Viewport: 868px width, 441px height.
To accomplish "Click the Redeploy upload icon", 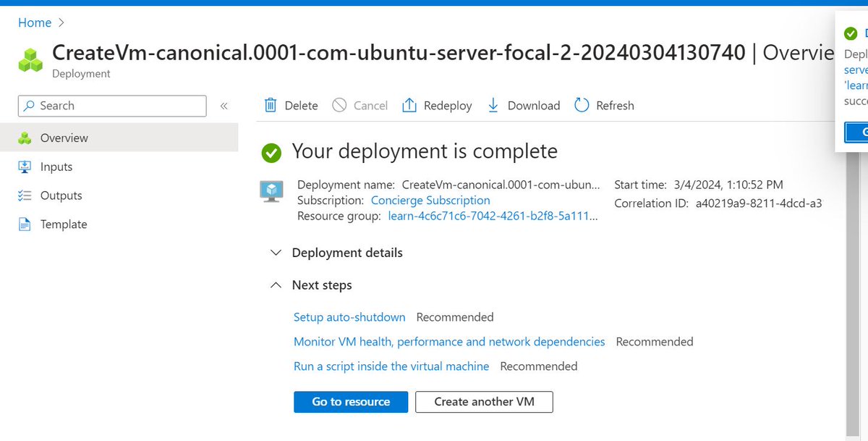I will [x=409, y=106].
